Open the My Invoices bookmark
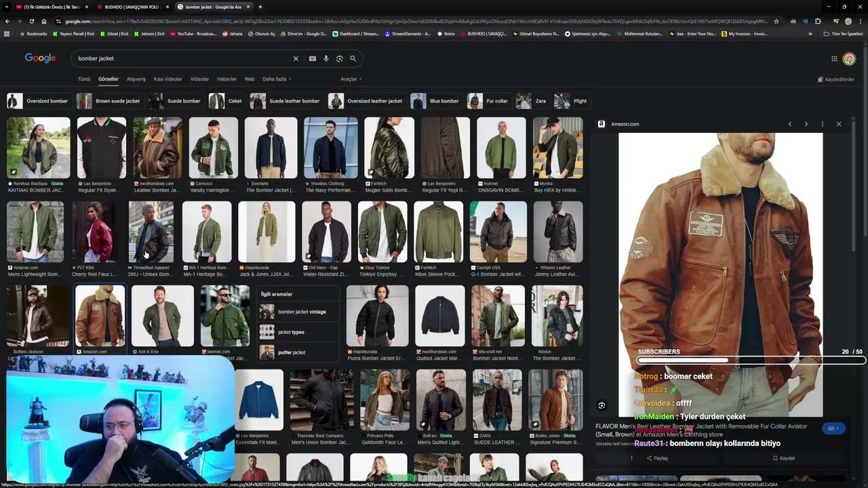The height and width of the screenshot is (488, 868). tap(745, 34)
